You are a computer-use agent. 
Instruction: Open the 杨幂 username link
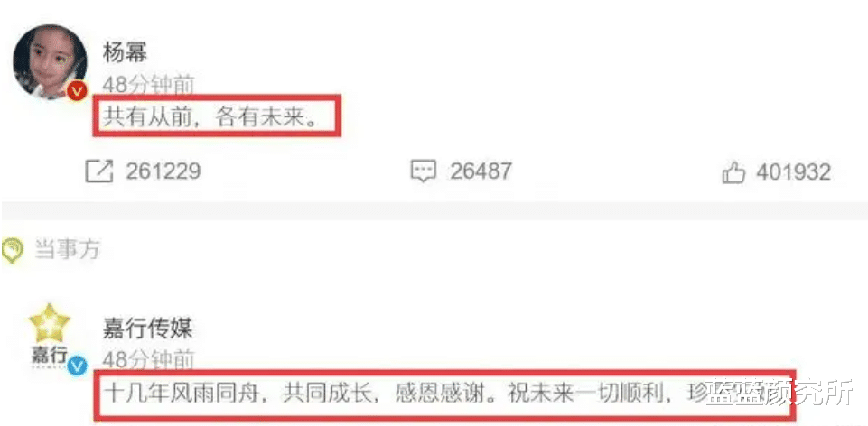[125, 53]
